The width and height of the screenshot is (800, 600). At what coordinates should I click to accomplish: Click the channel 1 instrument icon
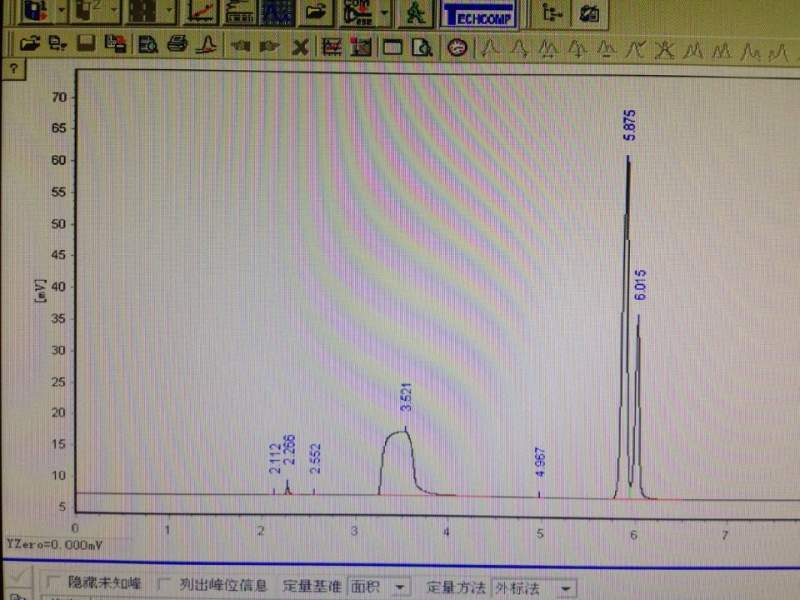click(36, 12)
